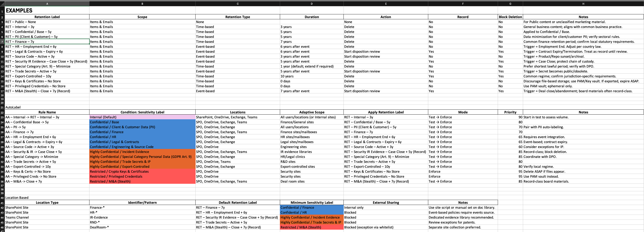Select 'Restricted / Crypto Keys & Certificates' cell
Screen dimensions: 644x232
142,172
